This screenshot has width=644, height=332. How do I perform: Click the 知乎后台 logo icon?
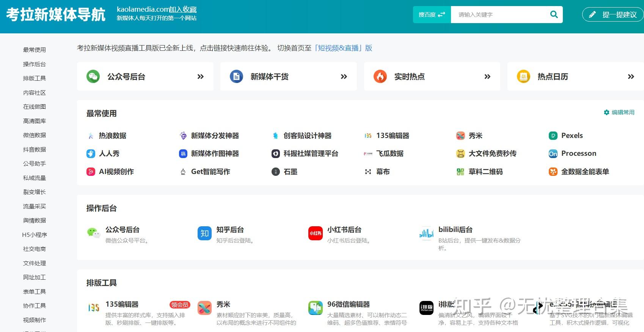(204, 233)
